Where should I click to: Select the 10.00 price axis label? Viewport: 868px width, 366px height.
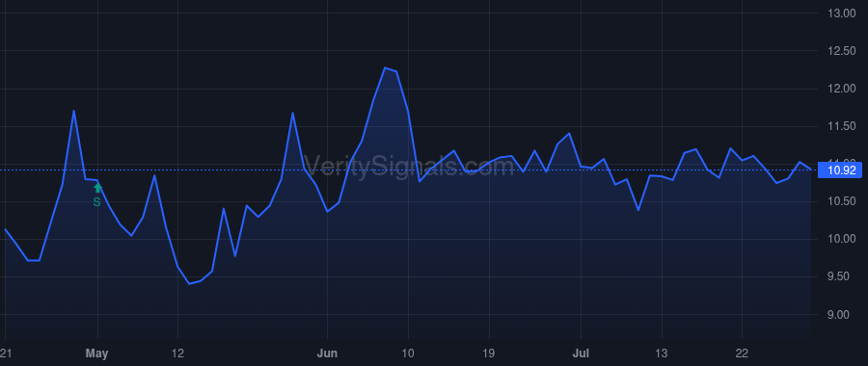pyautogui.click(x=841, y=239)
